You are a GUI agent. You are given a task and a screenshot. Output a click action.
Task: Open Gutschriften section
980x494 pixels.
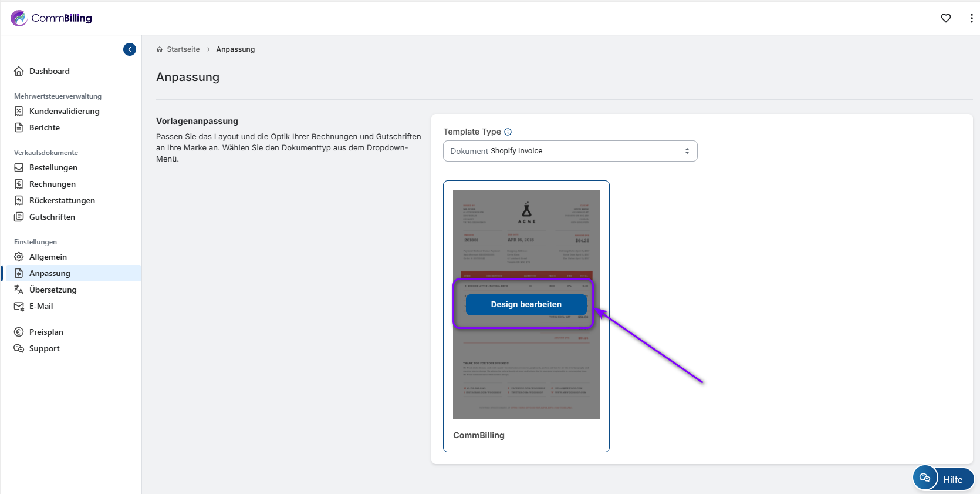coord(52,217)
